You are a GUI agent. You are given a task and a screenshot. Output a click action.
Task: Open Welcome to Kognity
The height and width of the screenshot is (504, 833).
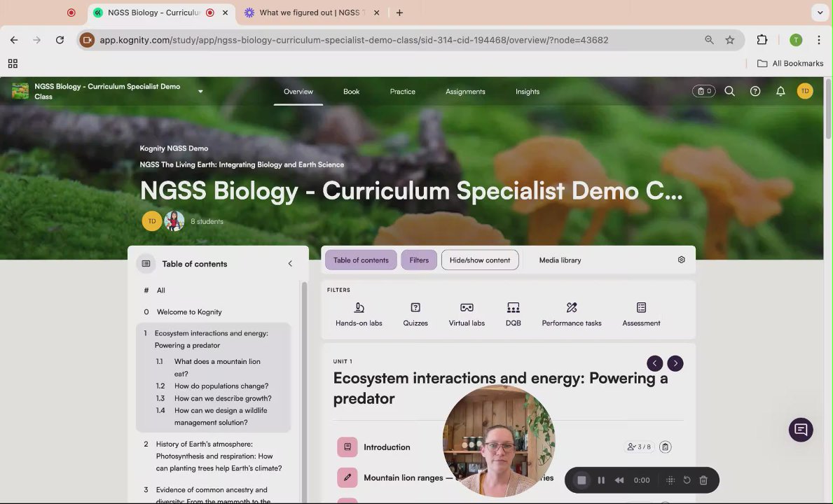point(189,312)
